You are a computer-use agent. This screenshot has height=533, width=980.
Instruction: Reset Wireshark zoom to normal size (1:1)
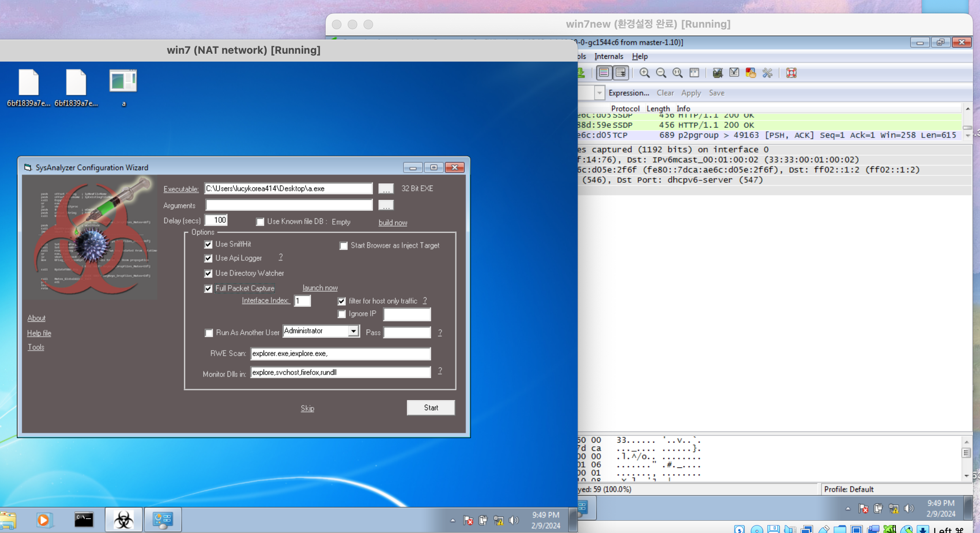click(x=678, y=73)
